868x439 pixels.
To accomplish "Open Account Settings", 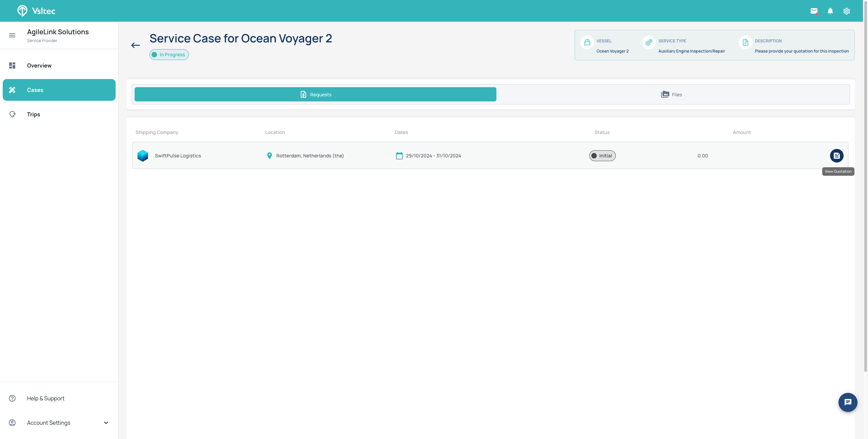I will (x=59, y=423).
